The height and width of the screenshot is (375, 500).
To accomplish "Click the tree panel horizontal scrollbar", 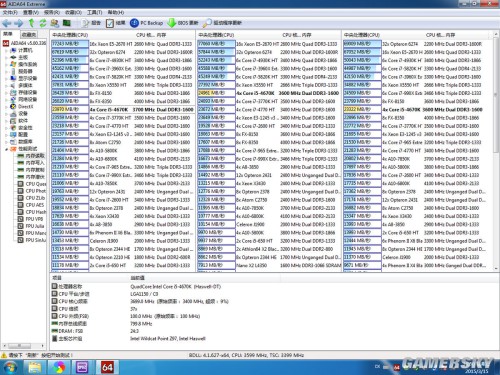I will [x=24, y=345].
